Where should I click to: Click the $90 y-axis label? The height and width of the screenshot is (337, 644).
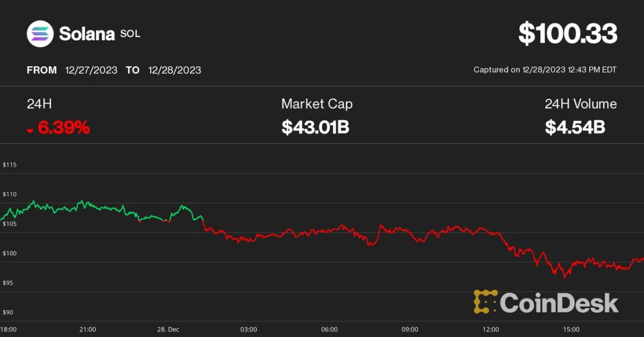click(x=9, y=312)
